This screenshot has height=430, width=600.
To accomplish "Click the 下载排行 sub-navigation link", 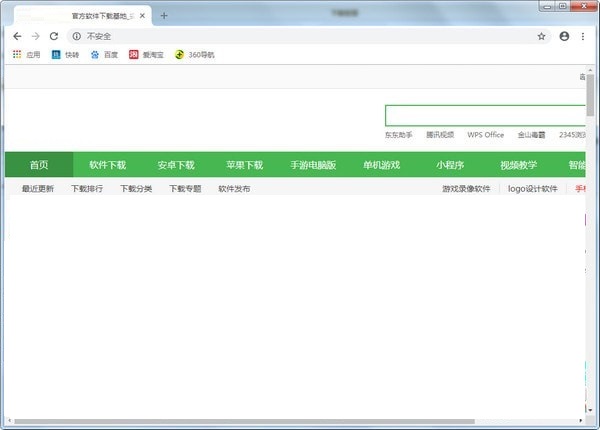I will pyautogui.click(x=87, y=189).
